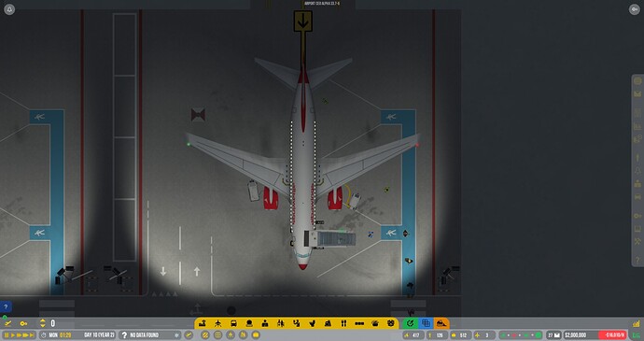
Task: Open the baggage handling build category
Action: coord(297,324)
